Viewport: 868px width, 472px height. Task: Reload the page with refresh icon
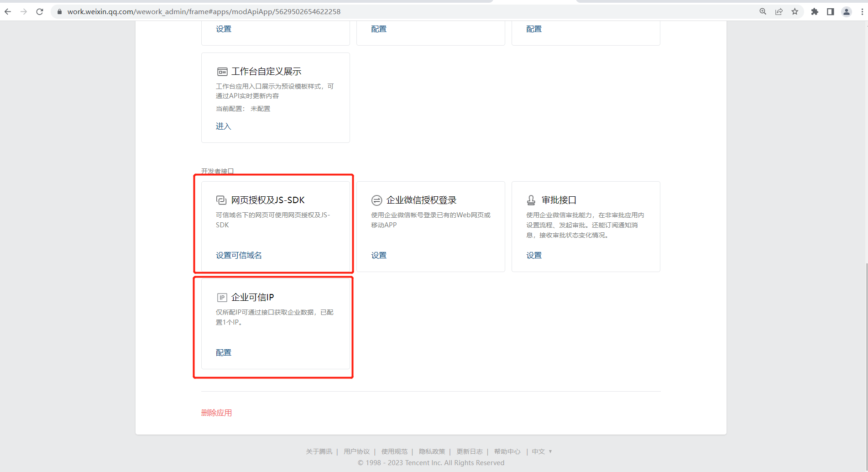pyautogui.click(x=40, y=12)
